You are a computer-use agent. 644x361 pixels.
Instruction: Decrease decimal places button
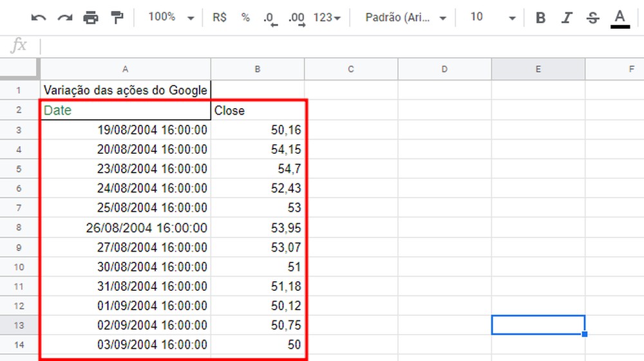coord(270,19)
